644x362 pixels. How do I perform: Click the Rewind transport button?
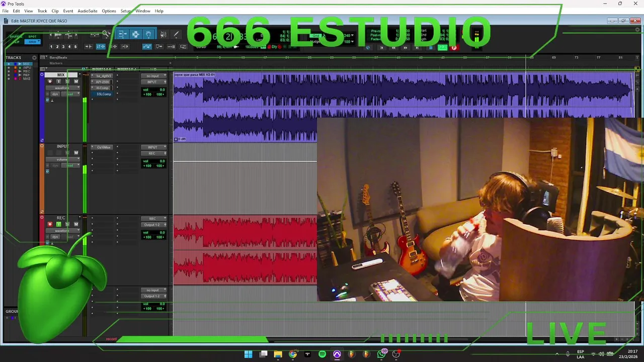393,48
